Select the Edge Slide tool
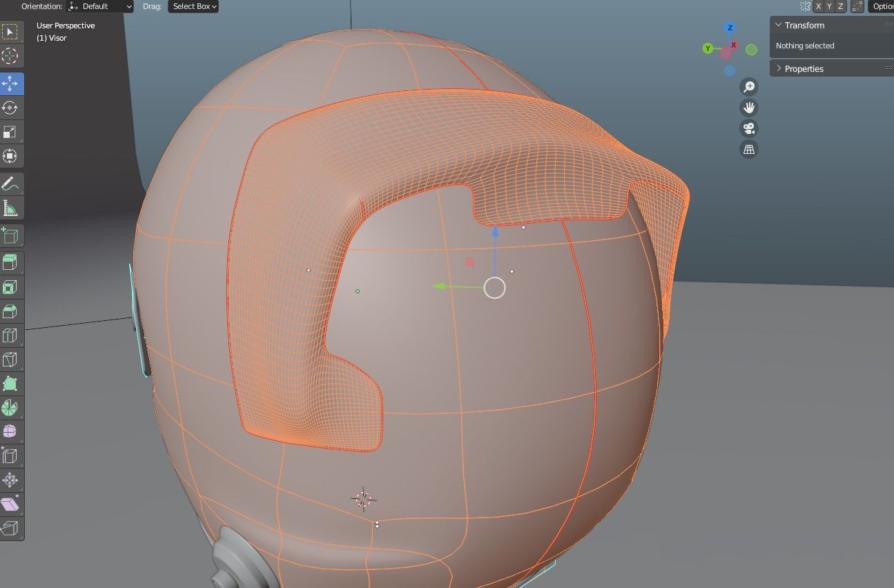Screen dimensions: 894x588 [x=10, y=456]
